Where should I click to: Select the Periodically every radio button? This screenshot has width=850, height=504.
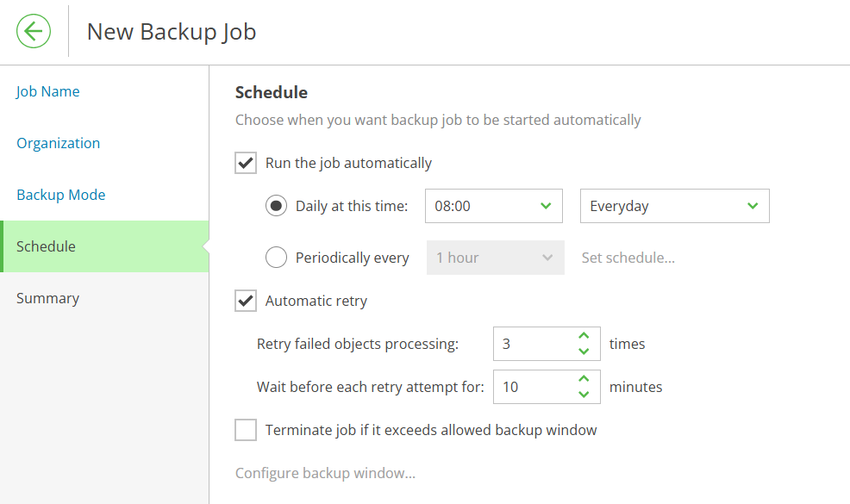(276, 258)
